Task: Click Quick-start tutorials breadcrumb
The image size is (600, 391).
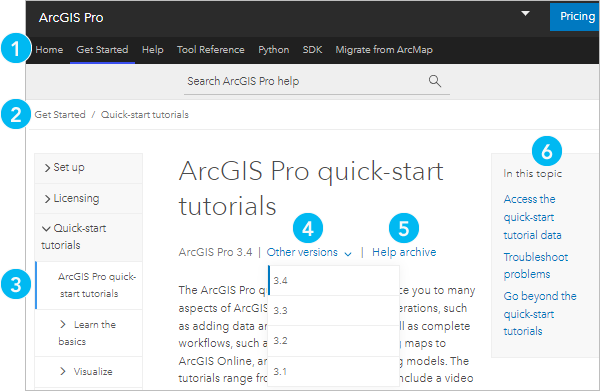Action: 145,115
